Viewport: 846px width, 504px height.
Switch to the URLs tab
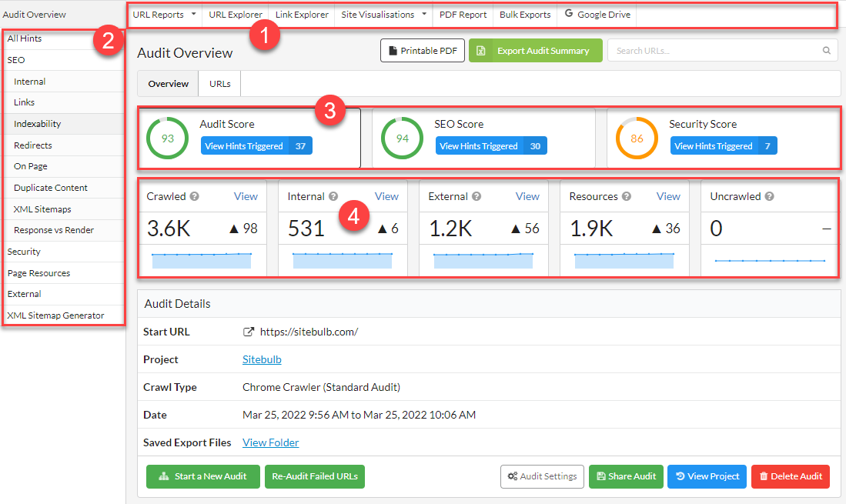(220, 84)
